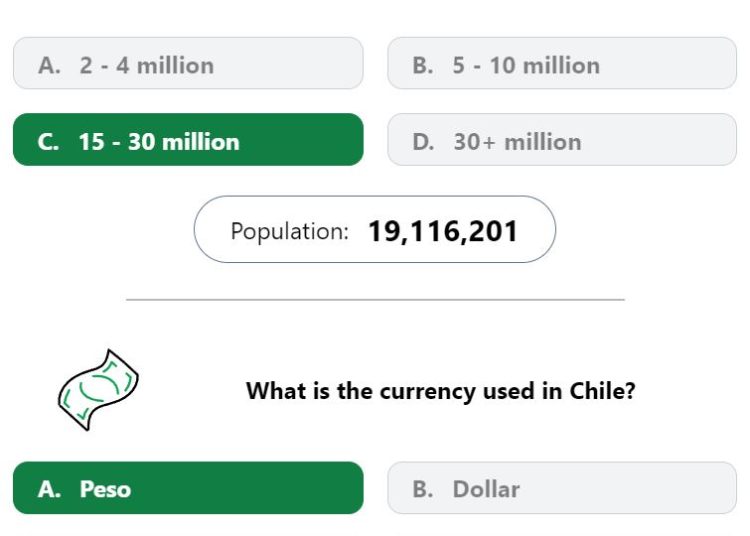Click the letter "B." beside Dollar

tap(423, 489)
